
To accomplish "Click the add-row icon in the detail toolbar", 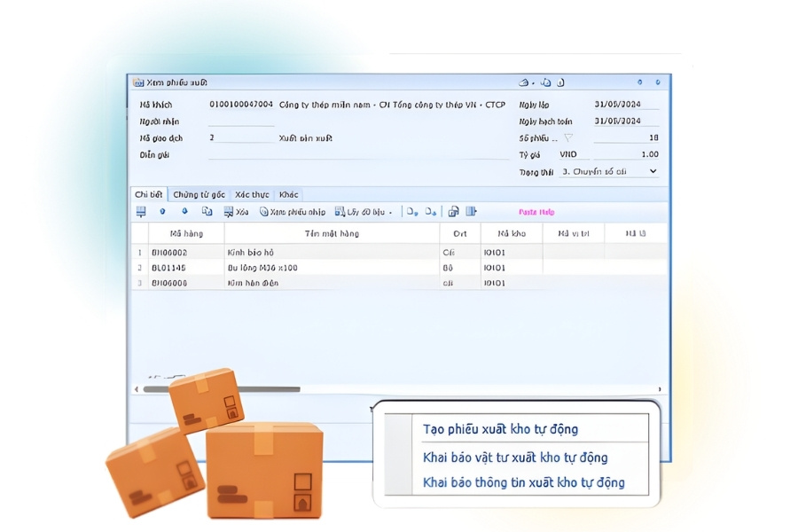I will pyautogui.click(x=141, y=212).
